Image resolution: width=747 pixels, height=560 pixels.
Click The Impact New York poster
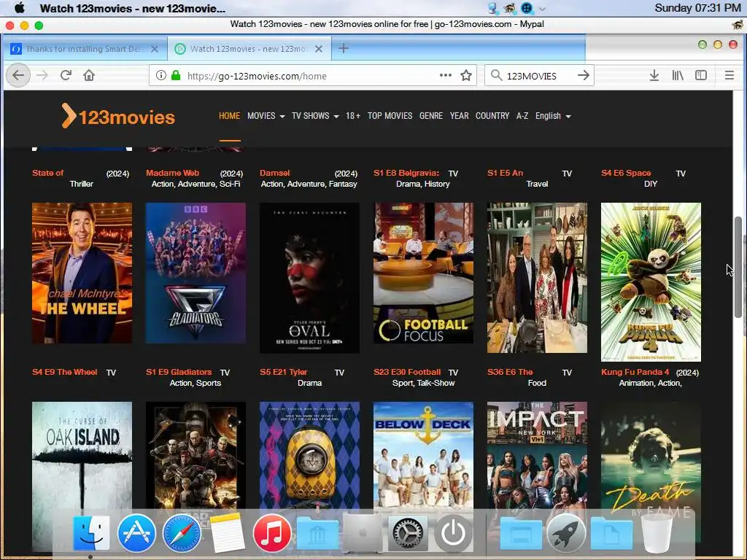coord(537,456)
